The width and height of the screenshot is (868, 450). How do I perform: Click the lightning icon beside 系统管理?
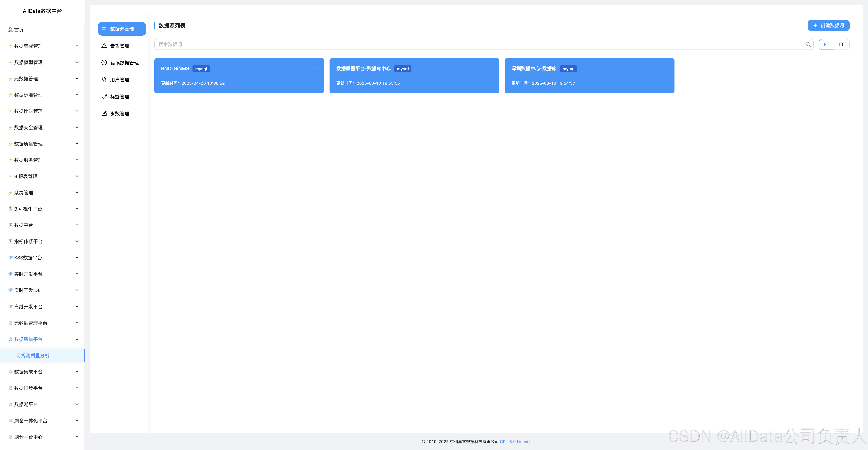11,193
